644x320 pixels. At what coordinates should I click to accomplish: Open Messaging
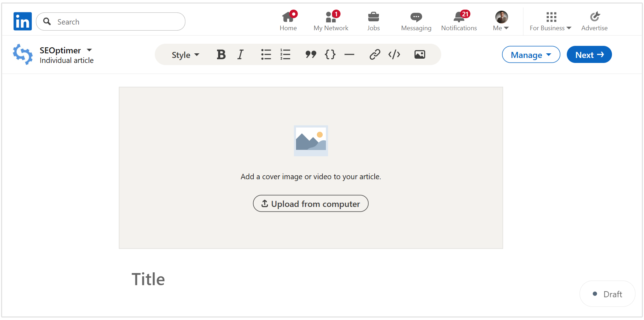click(x=416, y=21)
